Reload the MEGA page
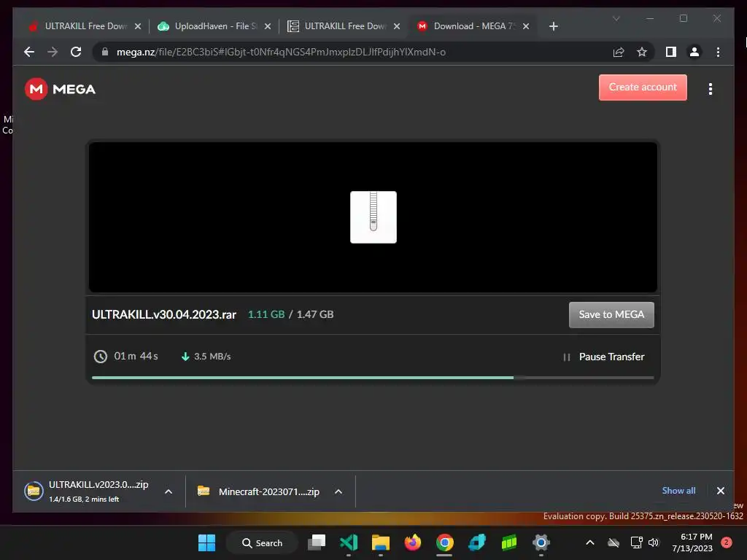Screen dimensions: 747x560 pyautogui.click(x=76, y=52)
